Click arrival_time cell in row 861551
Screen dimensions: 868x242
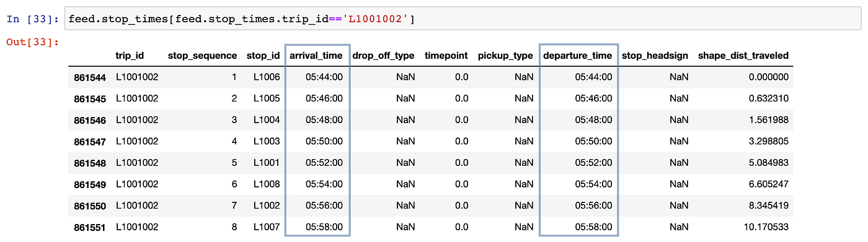click(324, 227)
